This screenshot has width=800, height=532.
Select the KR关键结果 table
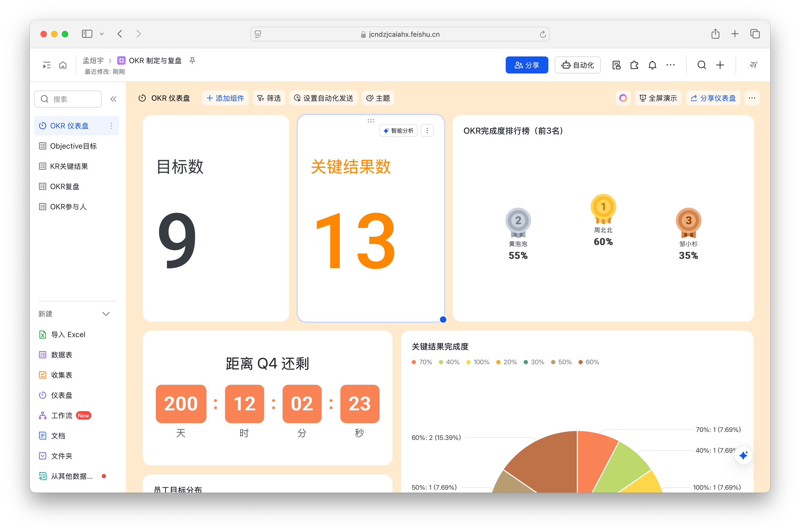coord(69,166)
